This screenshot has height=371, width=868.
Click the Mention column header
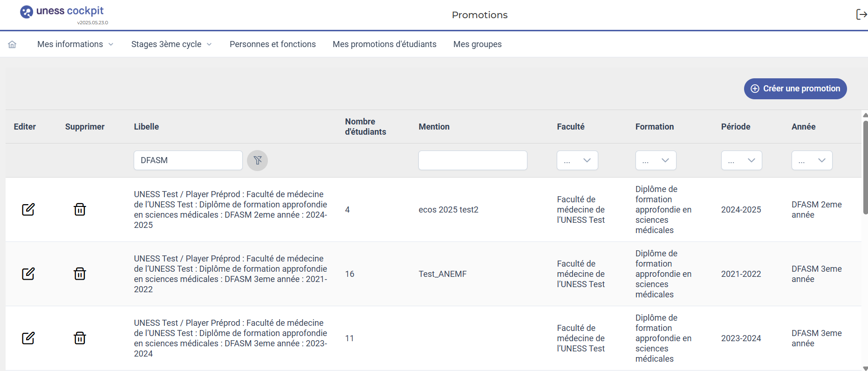click(x=434, y=127)
